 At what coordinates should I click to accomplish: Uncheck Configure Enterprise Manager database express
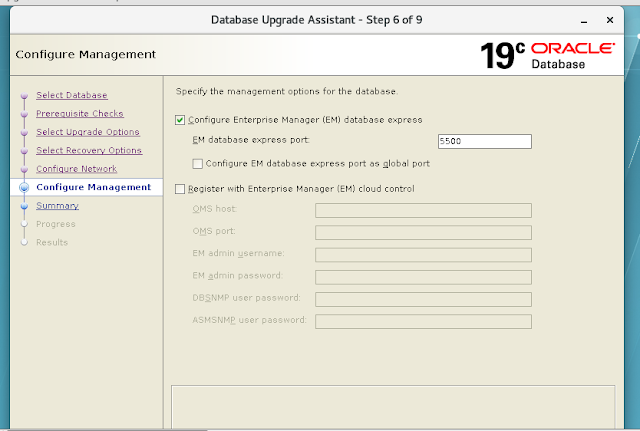180,120
